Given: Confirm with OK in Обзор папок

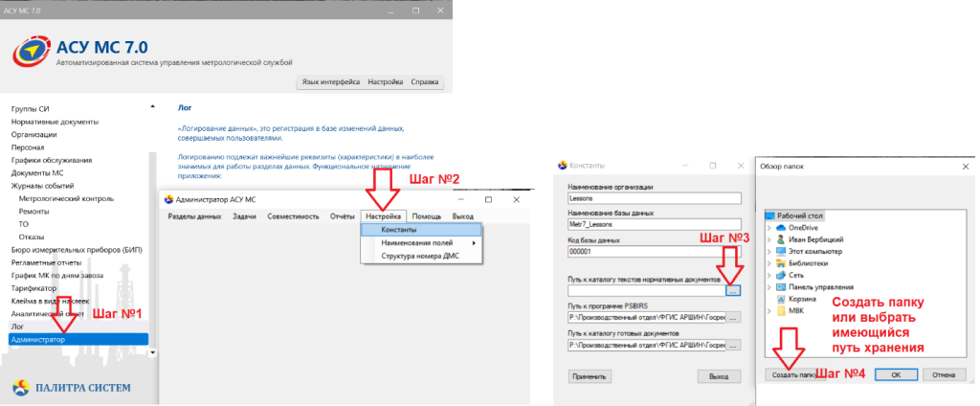Looking at the screenshot, I should [x=895, y=374].
